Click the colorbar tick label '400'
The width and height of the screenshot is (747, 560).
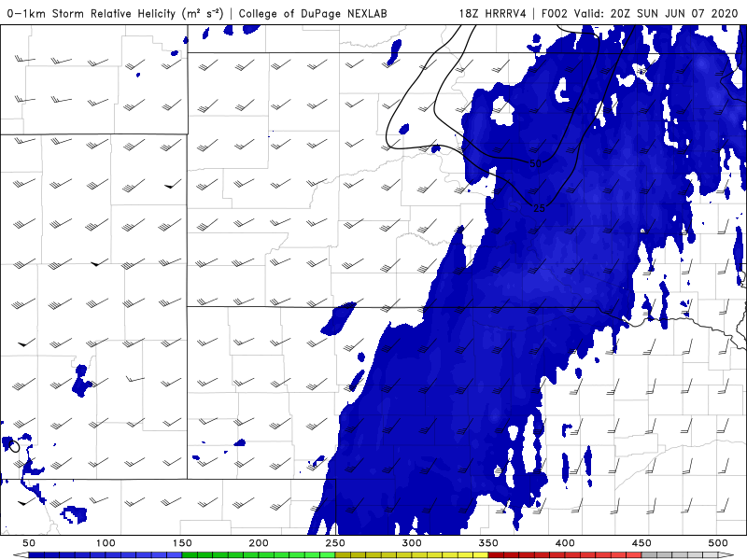(565, 543)
